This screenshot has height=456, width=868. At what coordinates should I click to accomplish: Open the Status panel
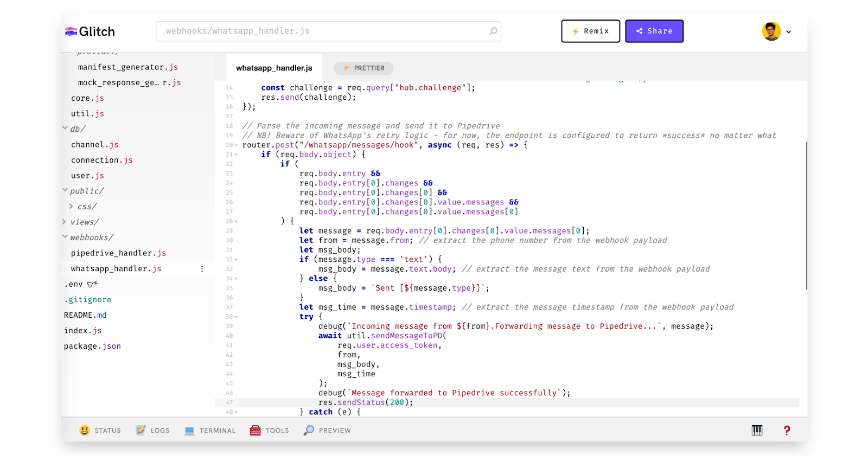(x=100, y=431)
